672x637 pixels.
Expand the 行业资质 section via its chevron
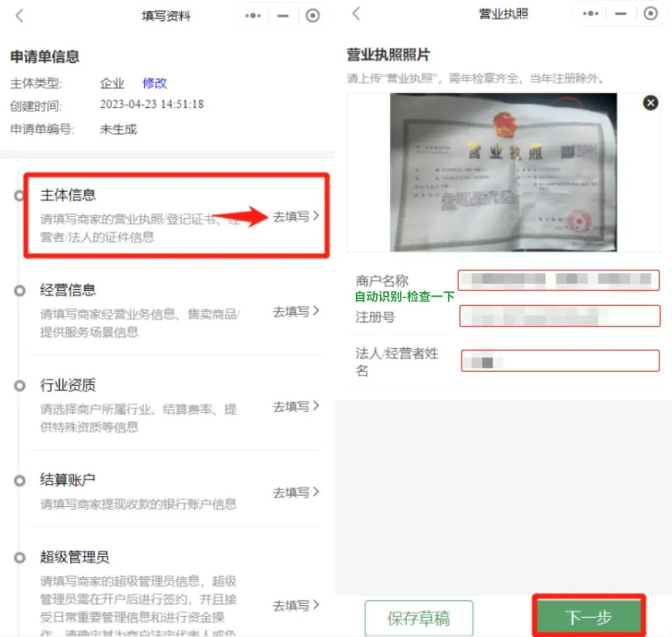click(317, 407)
